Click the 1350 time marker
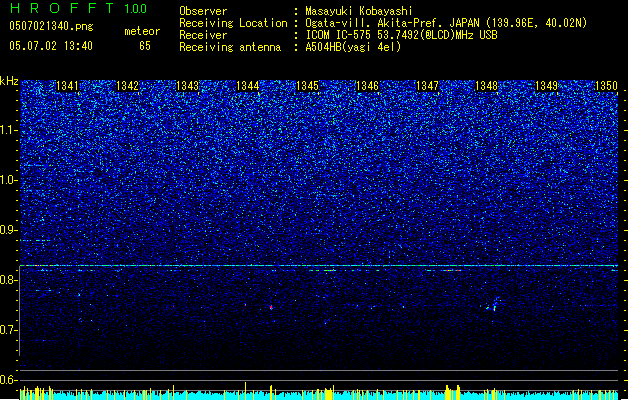This screenshot has width=629, height=400. (606, 86)
